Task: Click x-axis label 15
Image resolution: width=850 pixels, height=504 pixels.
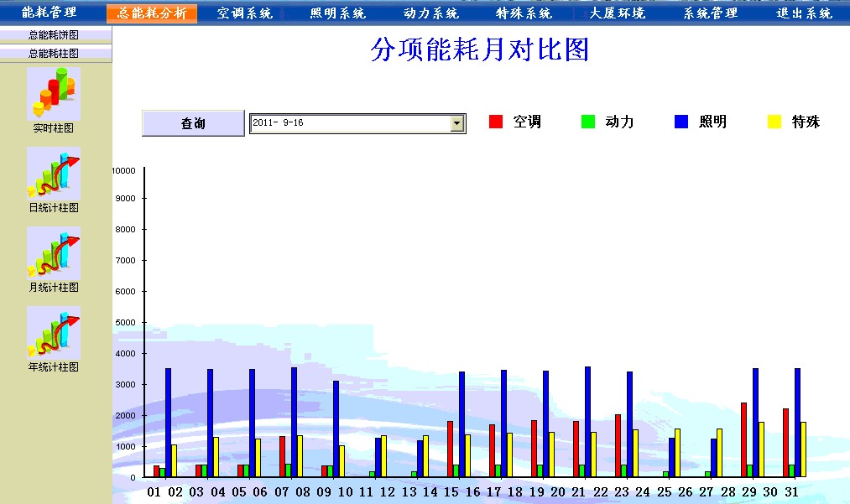Action: (x=451, y=492)
